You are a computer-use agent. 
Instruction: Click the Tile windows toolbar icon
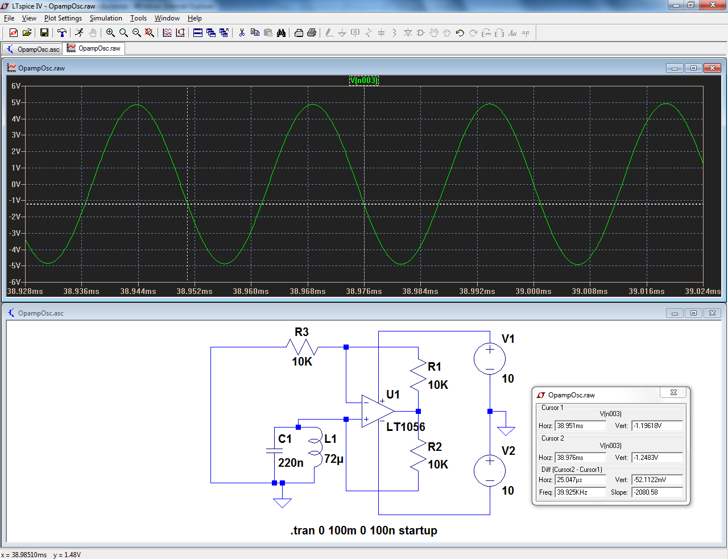pyautogui.click(x=198, y=33)
